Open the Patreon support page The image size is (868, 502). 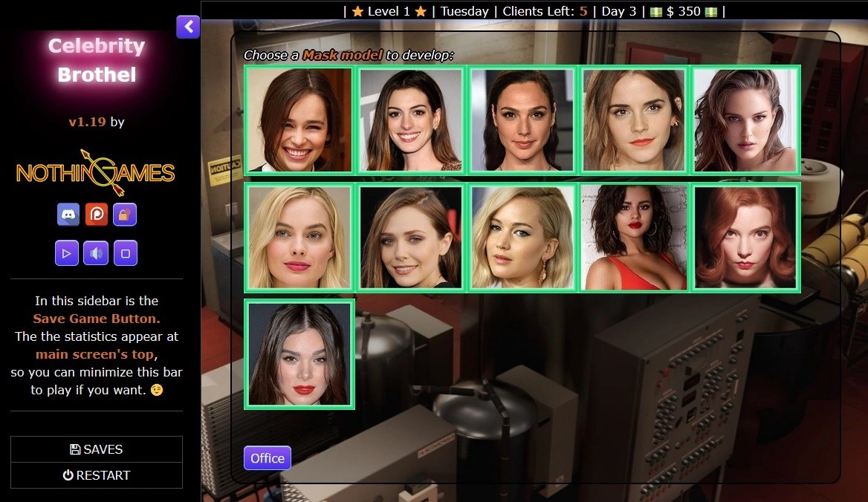[x=96, y=215]
